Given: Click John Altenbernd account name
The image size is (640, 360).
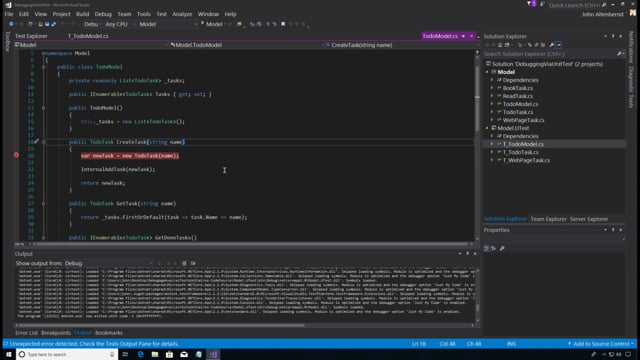Looking at the screenshot, I should pyautogui.click(x=602, y=14).
